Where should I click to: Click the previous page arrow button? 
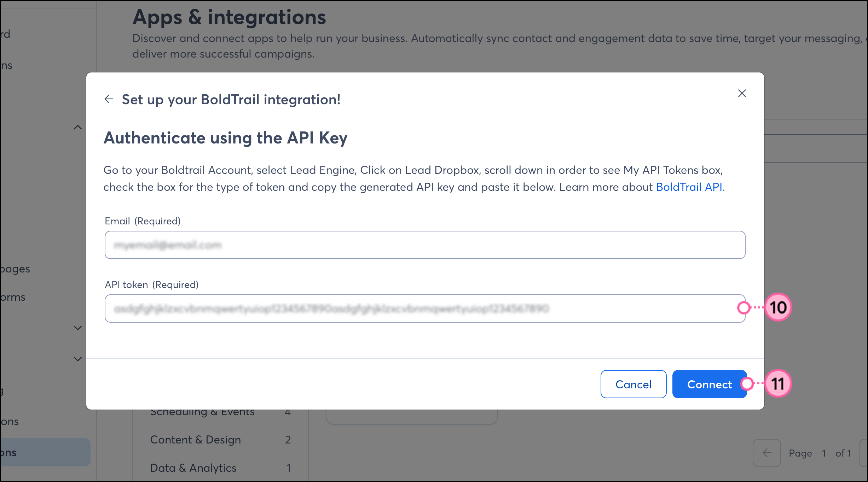(x=766, y=453)
